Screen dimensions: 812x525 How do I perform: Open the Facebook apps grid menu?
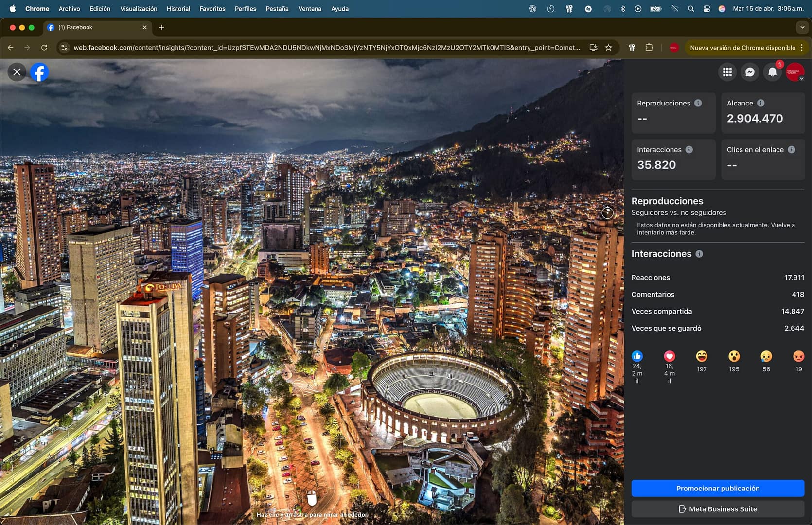pos(727,72)
